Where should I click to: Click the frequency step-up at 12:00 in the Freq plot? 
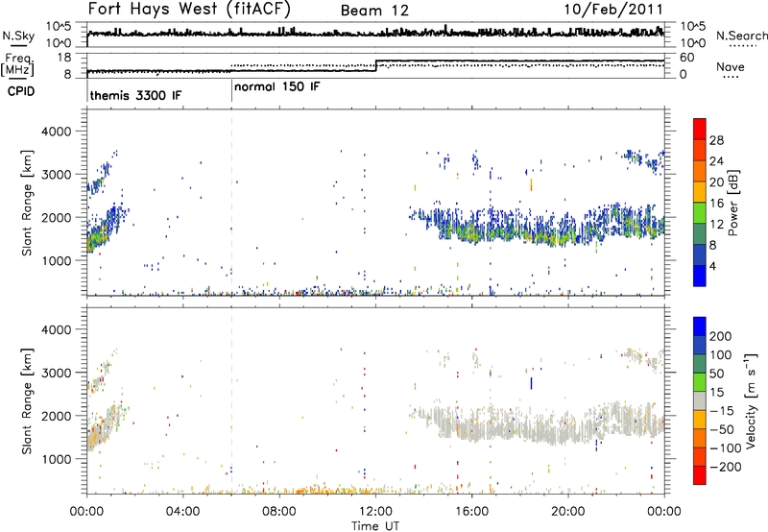(376, 65)
